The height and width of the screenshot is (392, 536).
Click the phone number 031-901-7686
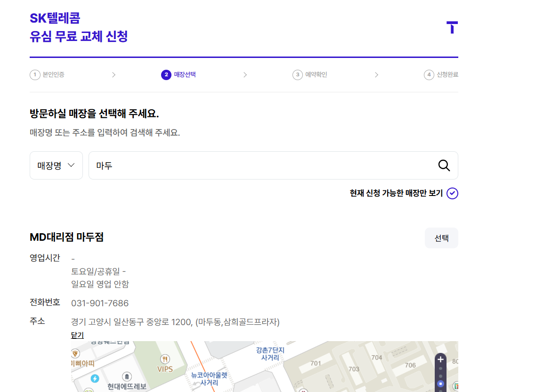coord(100,303)
